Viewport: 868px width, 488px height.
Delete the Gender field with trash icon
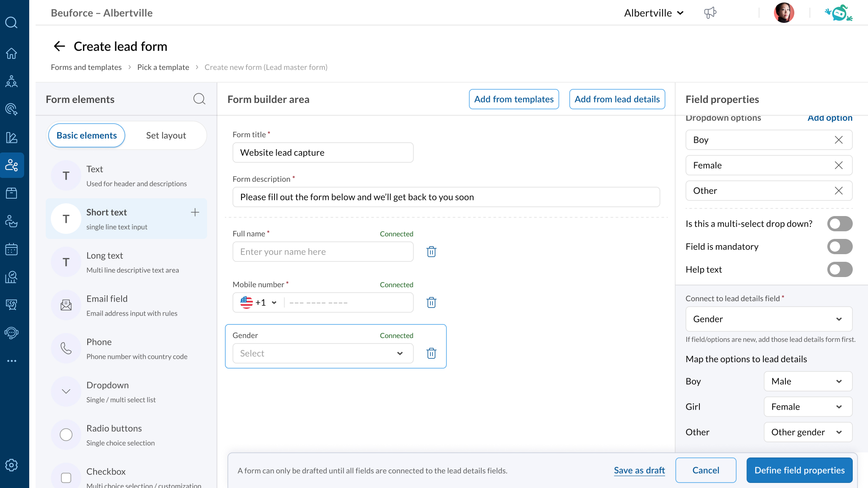(x=431, y=353)
